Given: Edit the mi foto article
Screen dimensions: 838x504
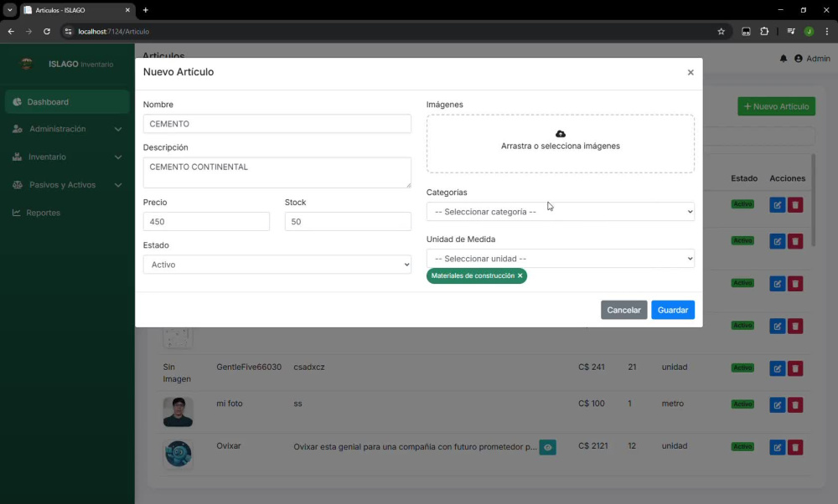Looking at the screenshot, I should 777,404.
